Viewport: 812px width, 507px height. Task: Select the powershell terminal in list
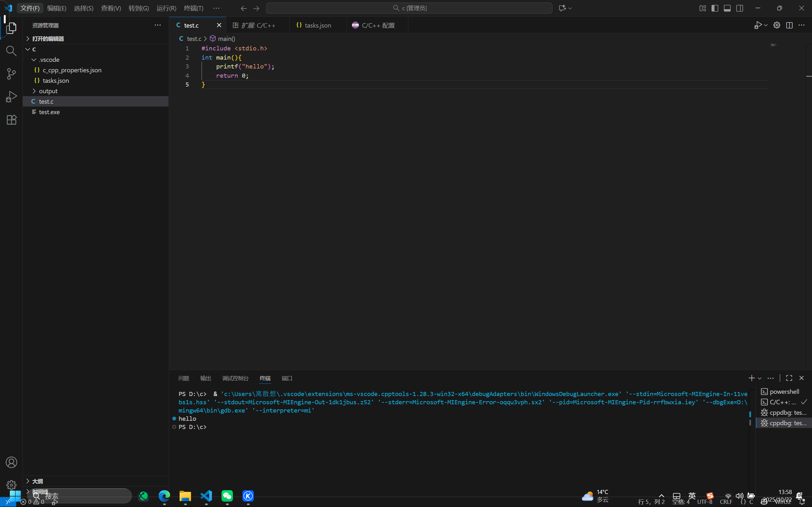pos(784,391)
